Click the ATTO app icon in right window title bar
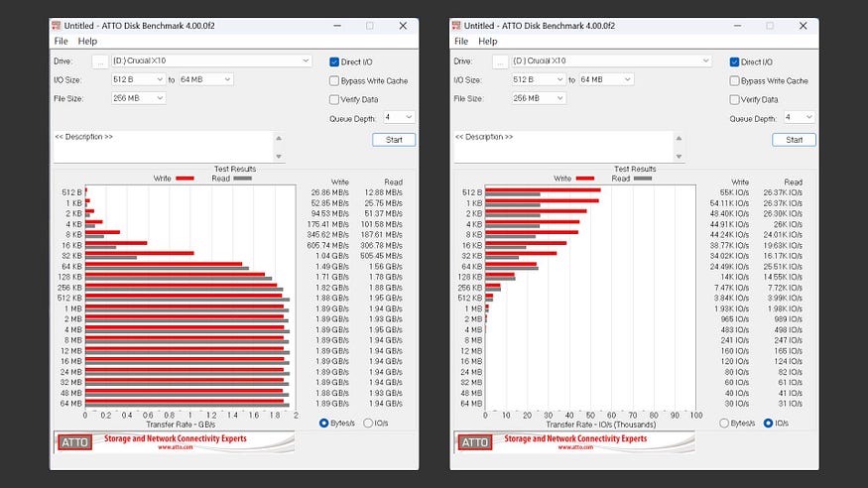 point(456,26)
